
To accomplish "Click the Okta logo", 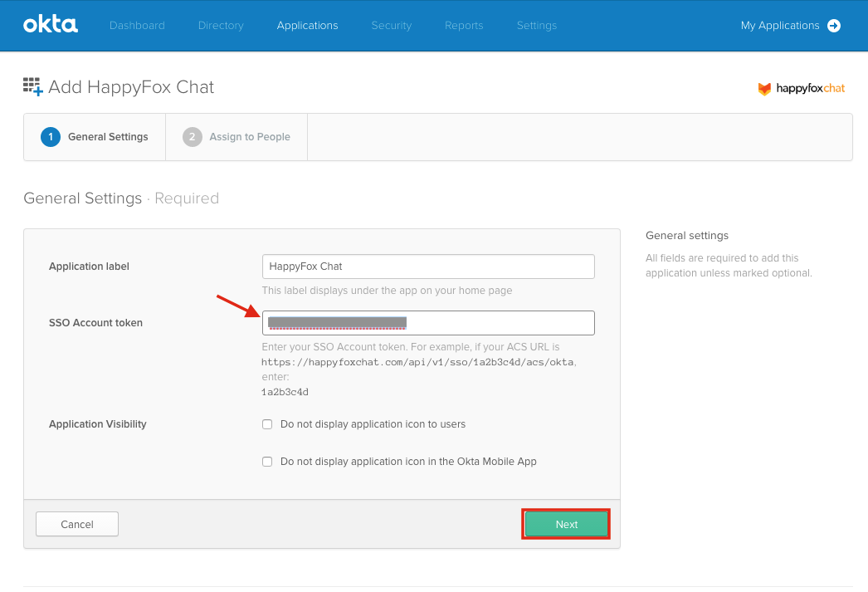I will [50, 25].
